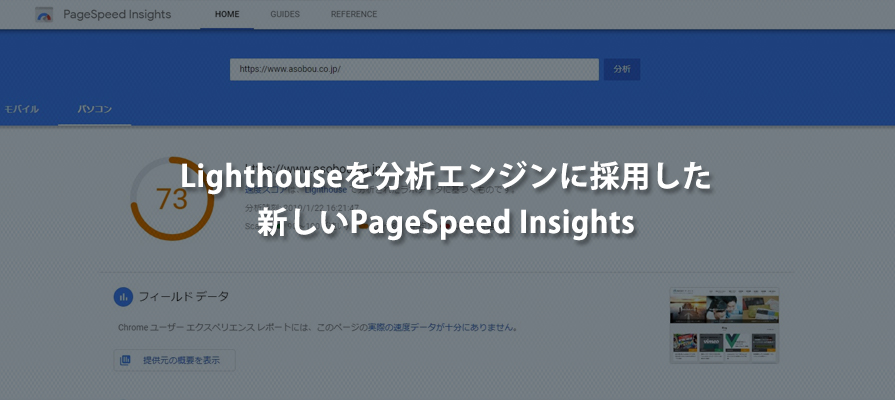Click the PageSpeed Insights title text
Image resolution: width=895 pixels, height=400 pixels.
(x=117, y=14)
